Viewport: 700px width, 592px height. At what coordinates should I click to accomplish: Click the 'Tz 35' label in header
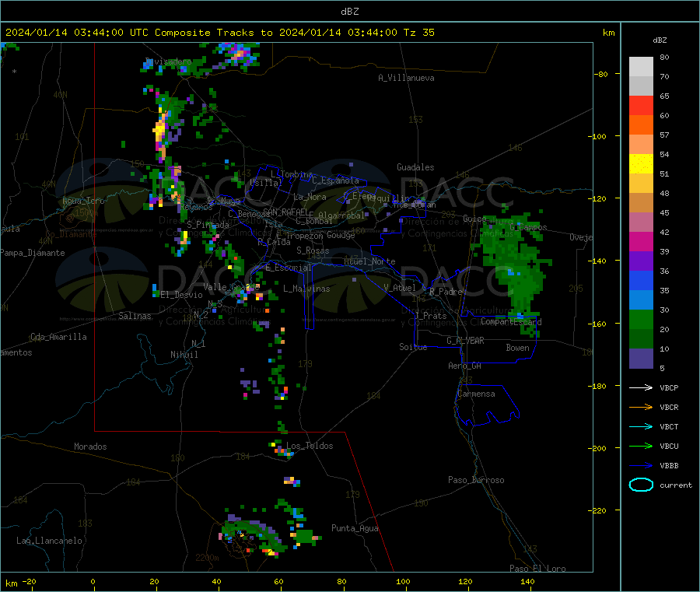[x=418, y=33]
